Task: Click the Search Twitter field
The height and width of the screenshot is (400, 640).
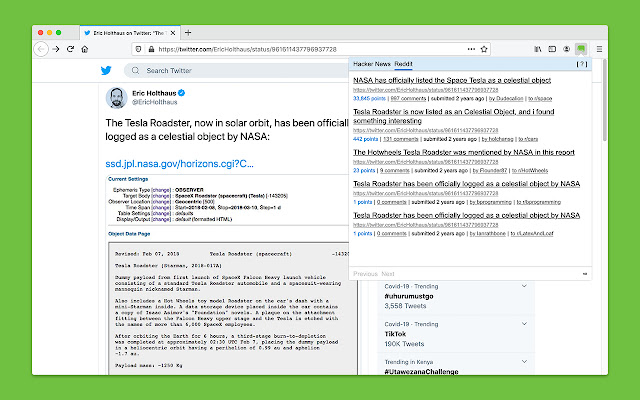Action: coord(237,71)
